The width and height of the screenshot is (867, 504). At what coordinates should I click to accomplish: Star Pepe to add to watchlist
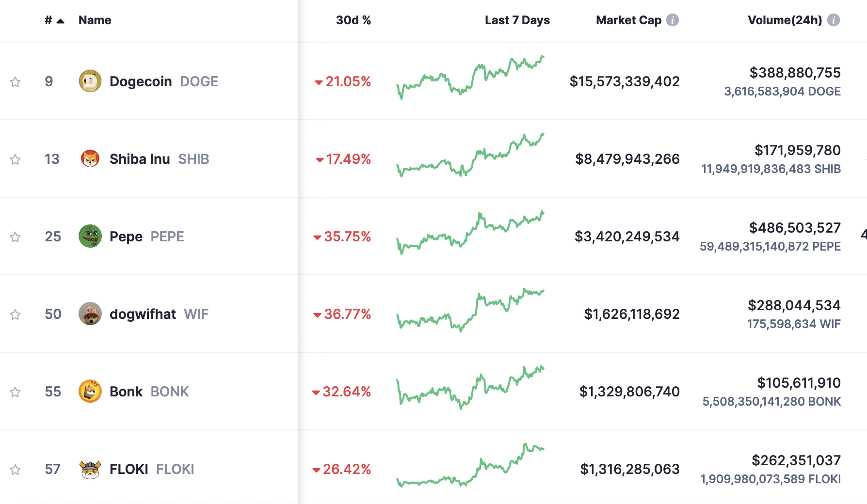pyautogui.click(x=15, y=237)
